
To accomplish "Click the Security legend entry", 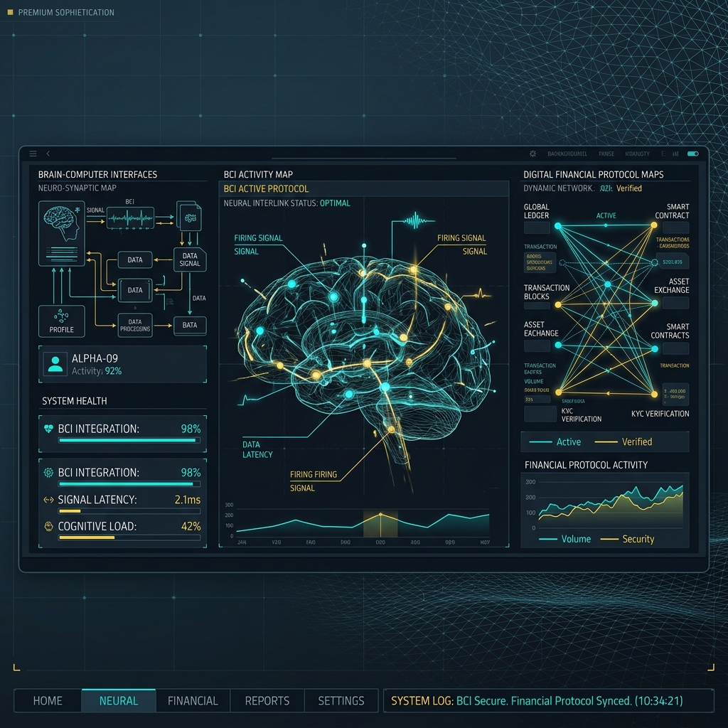I will (x=627, y=539).
